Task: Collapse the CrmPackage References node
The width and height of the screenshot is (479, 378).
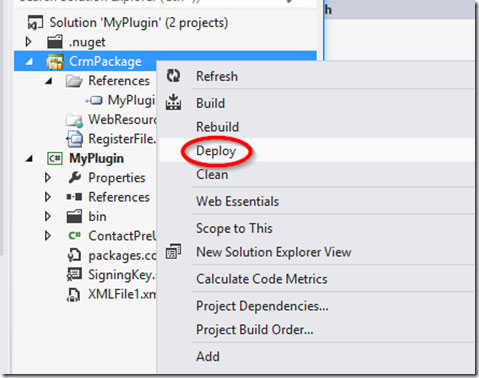Action: pyautogui.click(x=49, y=81)
